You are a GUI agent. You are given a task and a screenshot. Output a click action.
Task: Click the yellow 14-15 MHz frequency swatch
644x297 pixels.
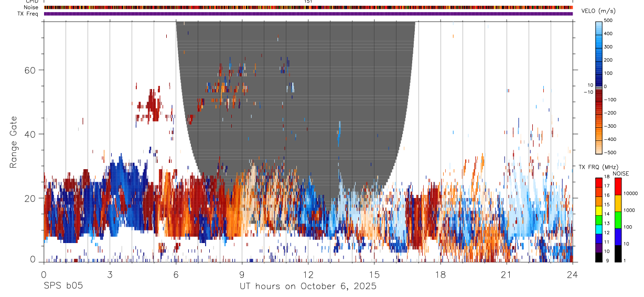599,211
